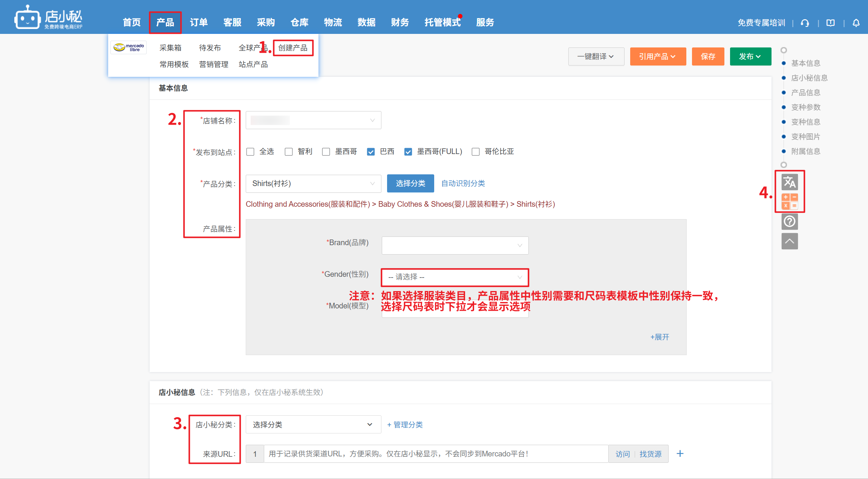Check the 全选 checkbox
The height and width of the screenshot is (479, 868).
point(250,152)
